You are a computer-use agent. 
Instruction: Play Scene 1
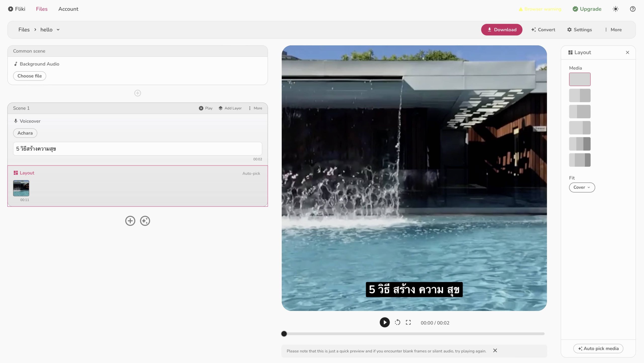click(206, 108)
